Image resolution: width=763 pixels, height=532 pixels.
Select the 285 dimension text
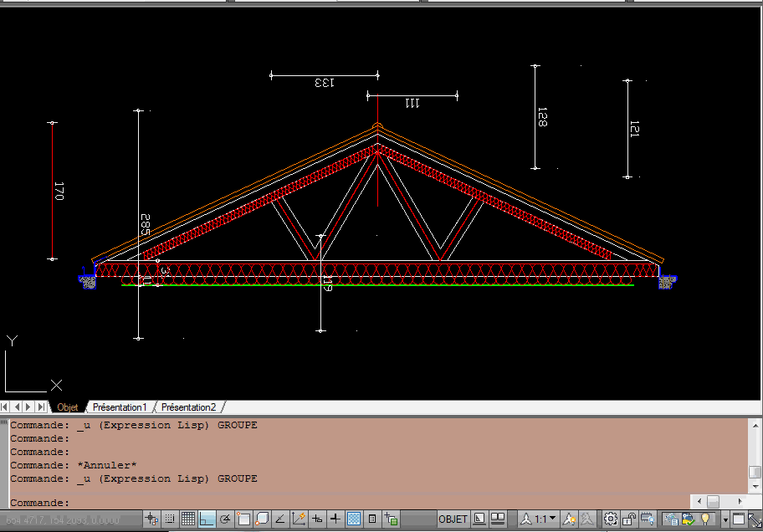[x=145, y=224]
